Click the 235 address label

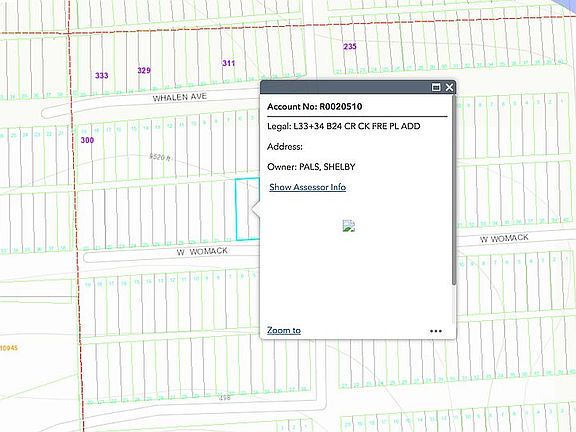(x=350, y=46)
